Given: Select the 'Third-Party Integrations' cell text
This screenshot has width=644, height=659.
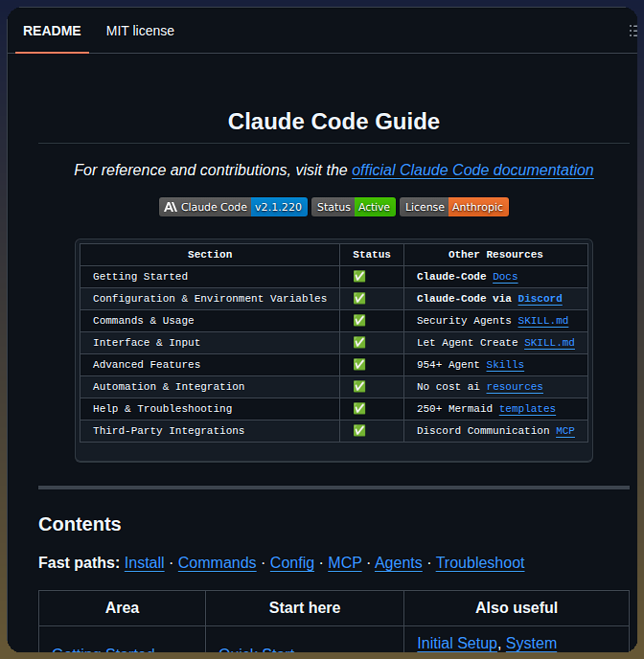Looking at the screenshot, I should click(169, 431).
